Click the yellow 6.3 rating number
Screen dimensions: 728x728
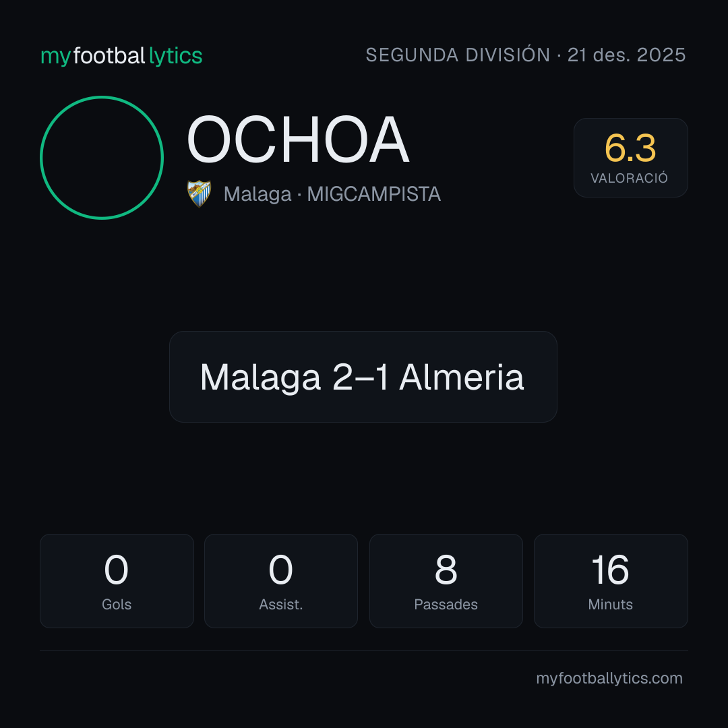[x=630, y=148]
